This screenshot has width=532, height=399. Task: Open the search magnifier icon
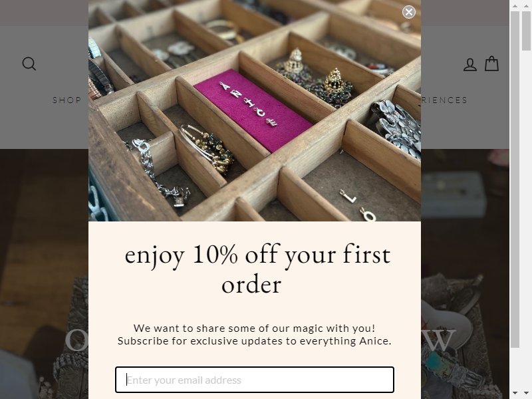tap(29, 64)
